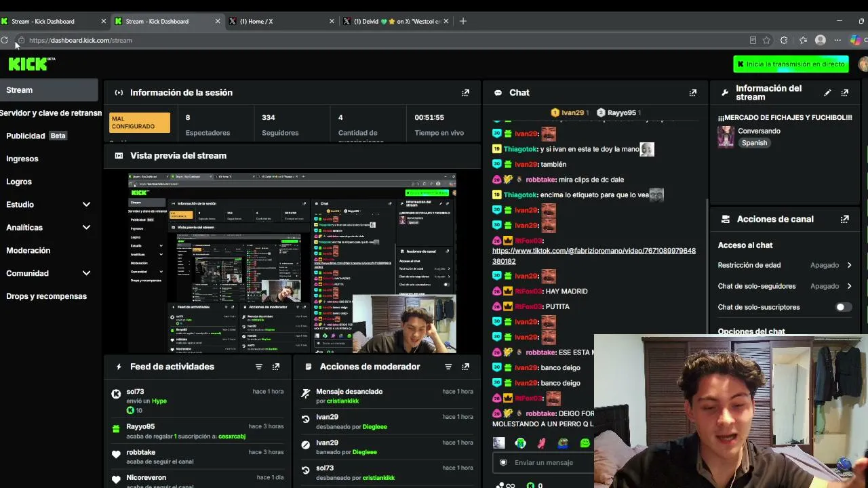Switch to the Home / X browser tab
The width and height of the screenshot is (868, 488).
[281, 21]
